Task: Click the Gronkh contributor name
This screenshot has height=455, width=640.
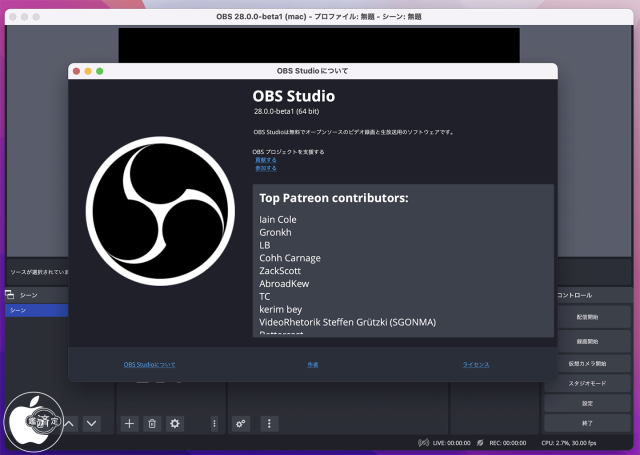Action: [x=276, y=232]
